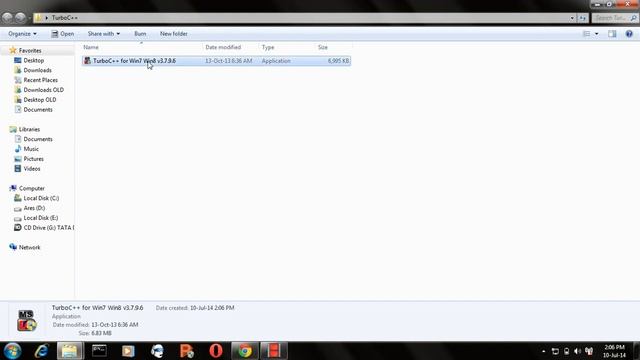Open Documents under Favorites

[x=38, y=109]
